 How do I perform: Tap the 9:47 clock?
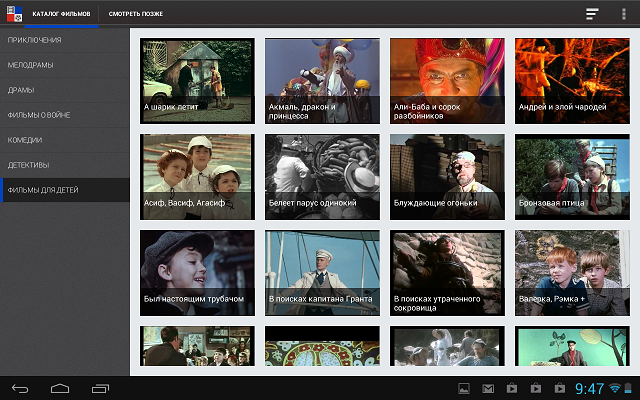click(x=589, y=389)
